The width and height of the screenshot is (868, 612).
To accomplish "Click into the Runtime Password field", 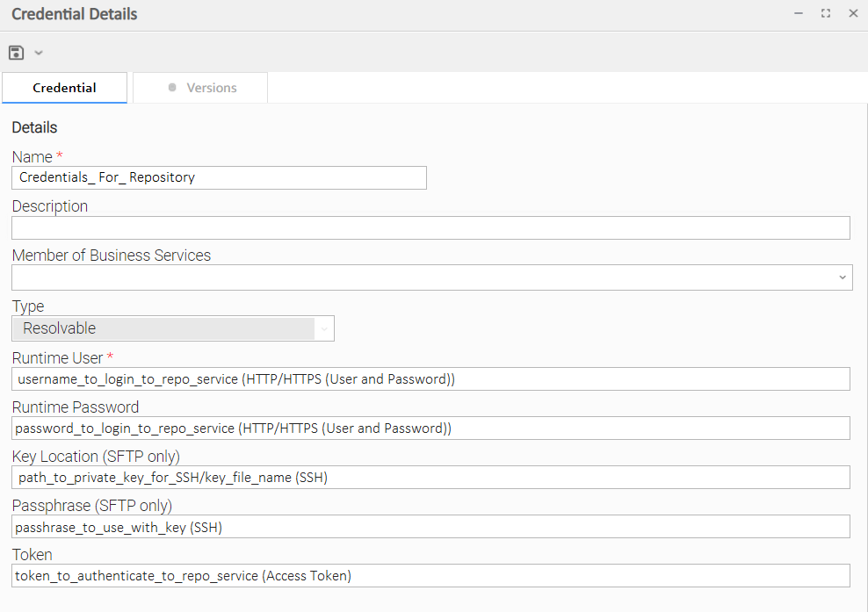I will click(430, 428).
